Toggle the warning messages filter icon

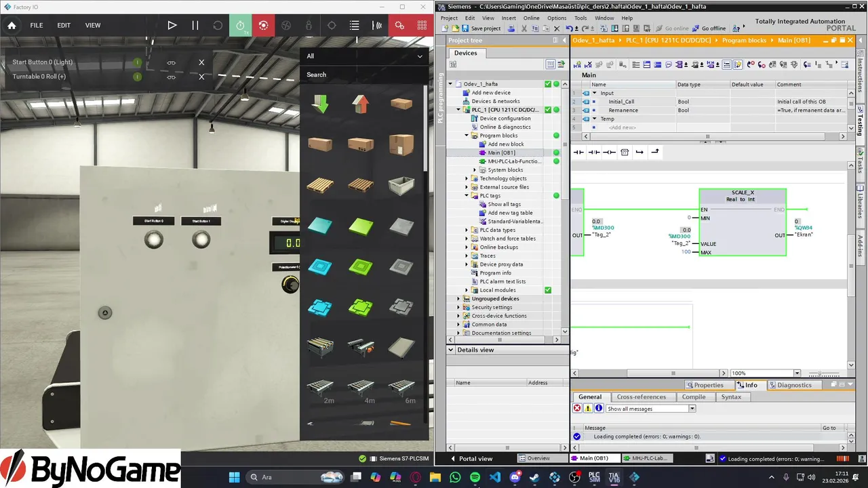[588, 409]
